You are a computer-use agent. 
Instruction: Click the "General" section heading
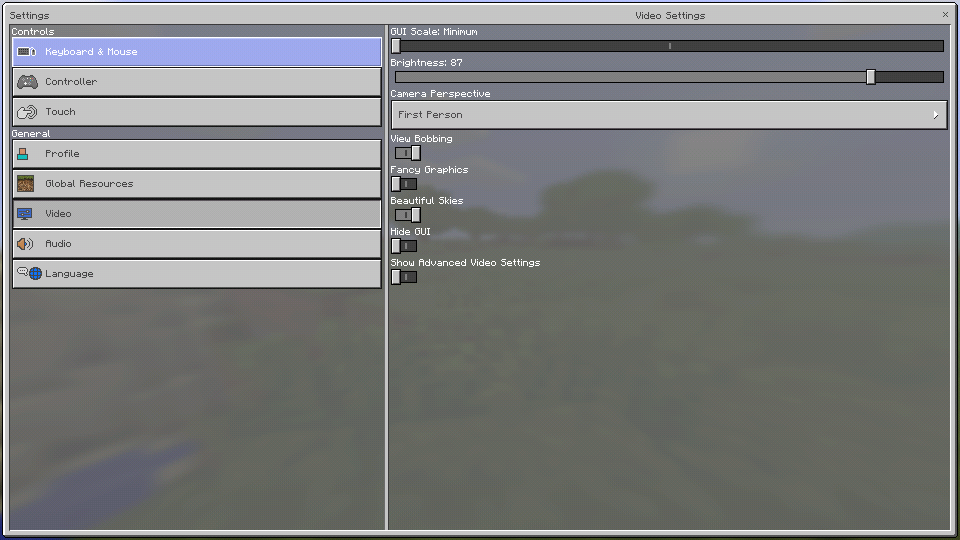[x=31, y=133]
